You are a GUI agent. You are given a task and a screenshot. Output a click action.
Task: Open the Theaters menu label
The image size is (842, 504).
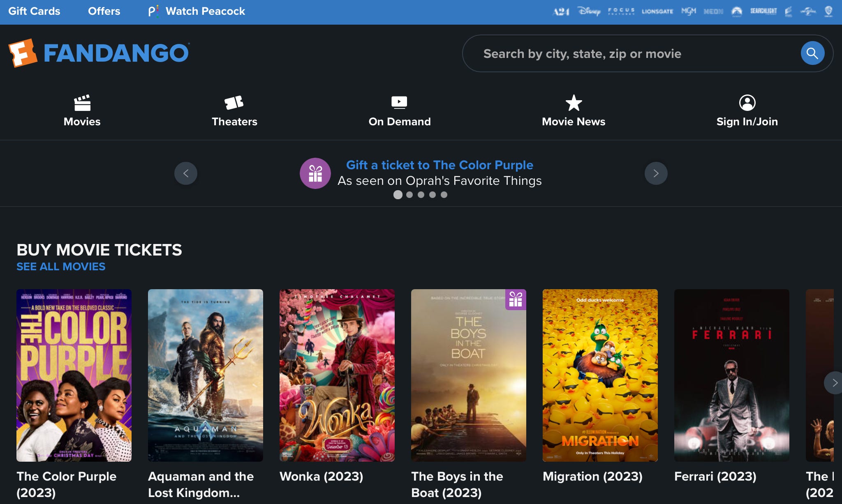click(234, 122)
